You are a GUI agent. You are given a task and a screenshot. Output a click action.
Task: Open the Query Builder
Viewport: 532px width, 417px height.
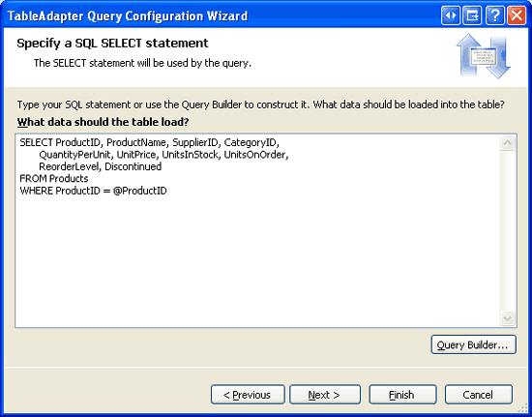click(x=474, y=344)
